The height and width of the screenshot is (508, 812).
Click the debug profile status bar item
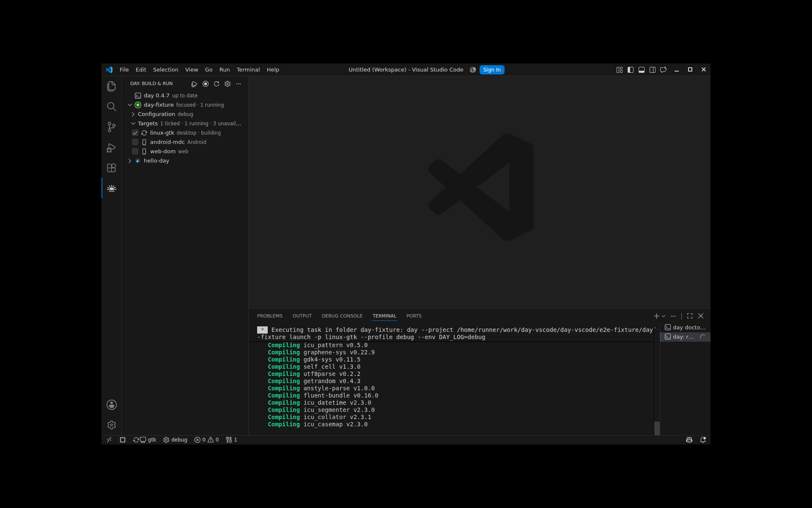[x=175, y=440]
